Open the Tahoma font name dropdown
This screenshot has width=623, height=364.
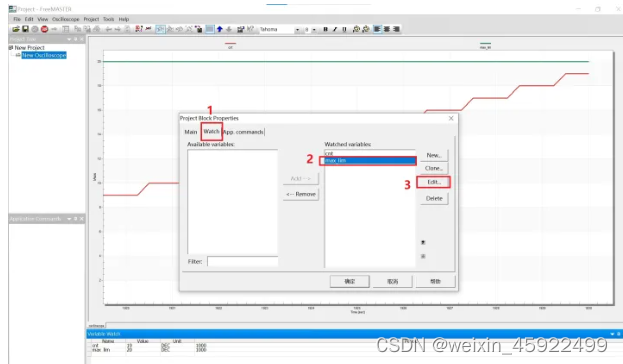point(297,29)
